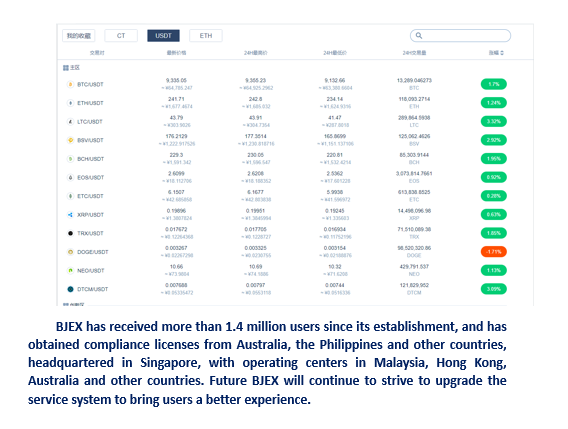Click the green 1.13% change badge
568x429 pixels.
pos(493,270)
